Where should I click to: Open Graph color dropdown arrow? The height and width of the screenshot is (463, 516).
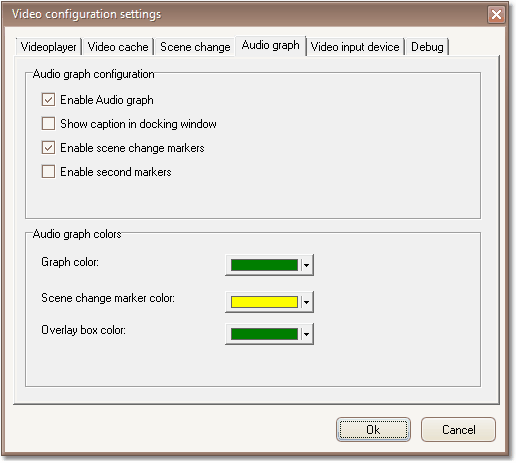[307, 265]
